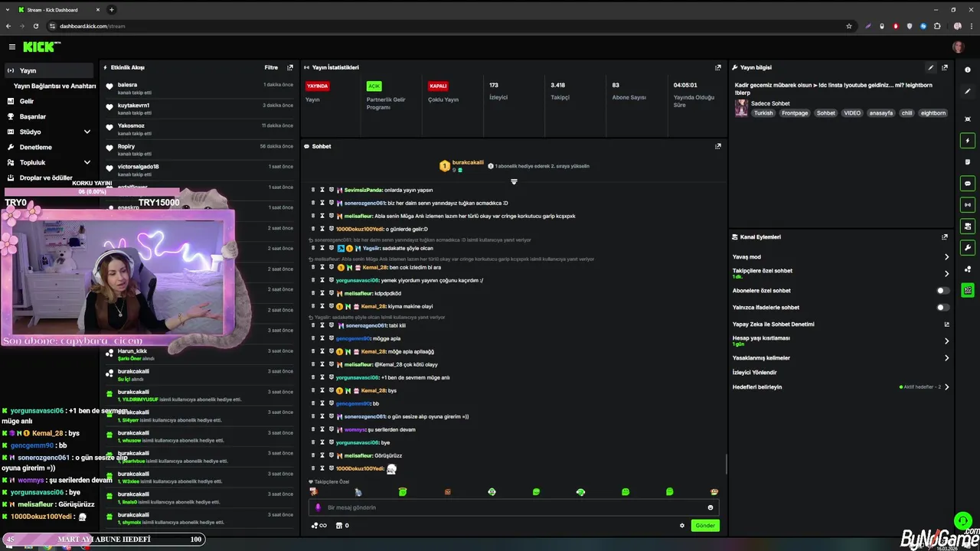Click the lightning bolt icon in right sidebar
This screenshot has width=980, height=551.
pyautogui.click(x=968, y=141)
